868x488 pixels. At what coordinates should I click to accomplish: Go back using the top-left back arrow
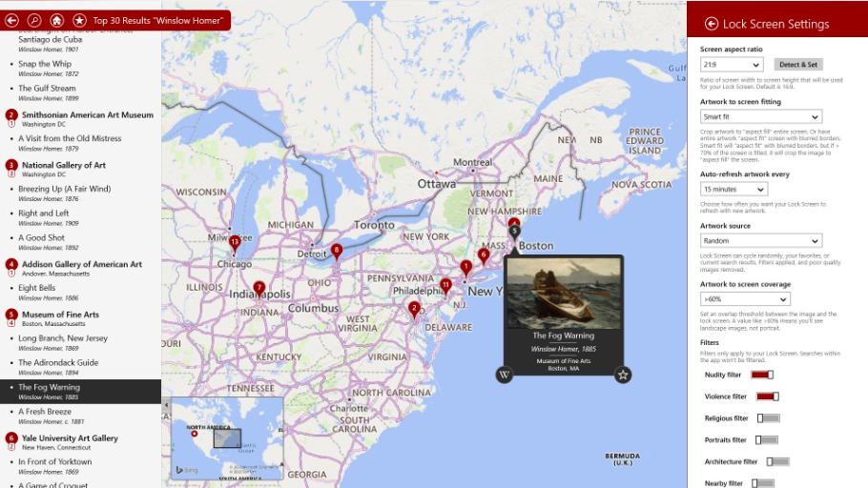tap(11, 20)
